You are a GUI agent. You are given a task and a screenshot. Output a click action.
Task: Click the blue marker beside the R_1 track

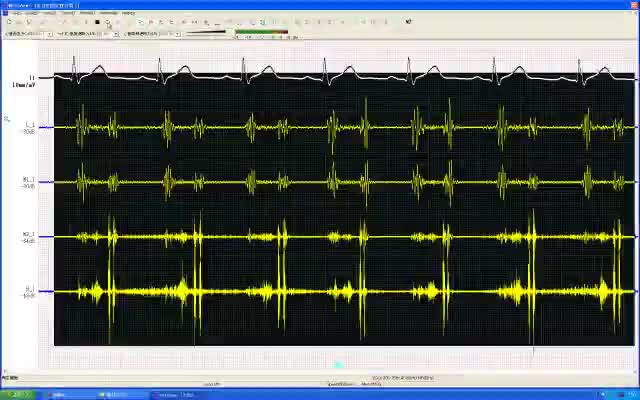pyautogui.click(x=46, y=291)
